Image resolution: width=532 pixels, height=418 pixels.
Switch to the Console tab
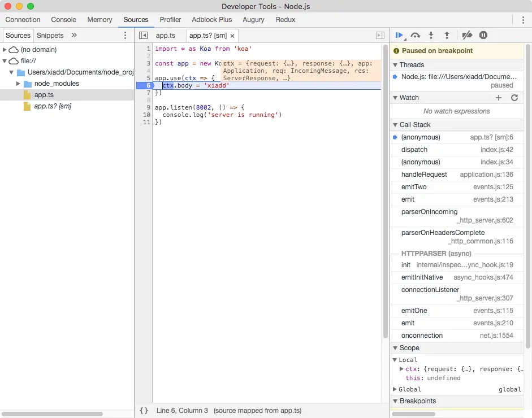point(64,20)
